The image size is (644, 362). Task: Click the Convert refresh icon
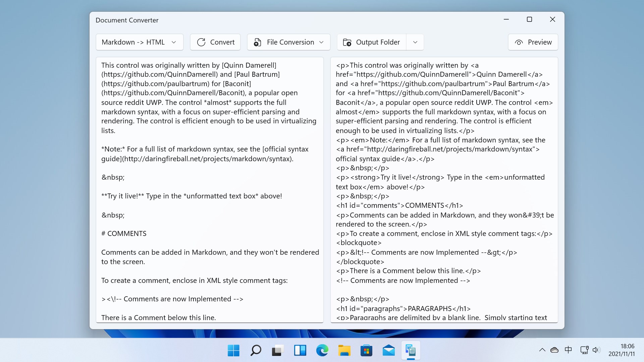201,42
